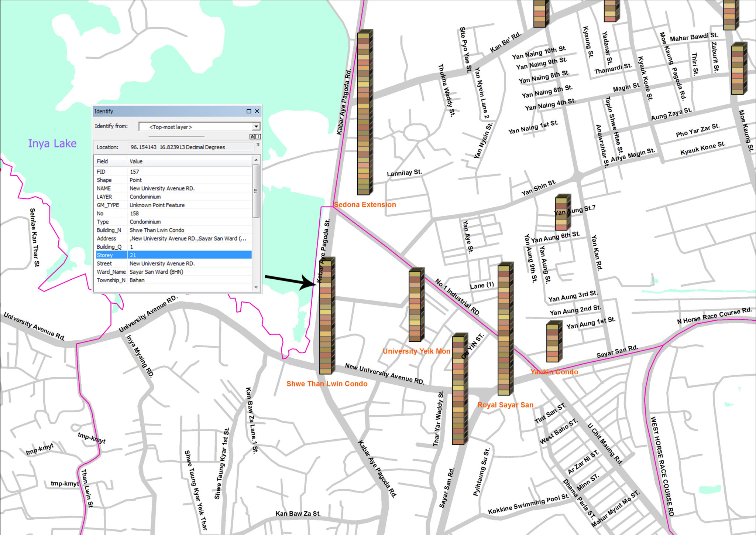The height and width of the screenshot is (535, 756).
Task: Select the Type row value Condominium
Action: (x=145, y=222)
